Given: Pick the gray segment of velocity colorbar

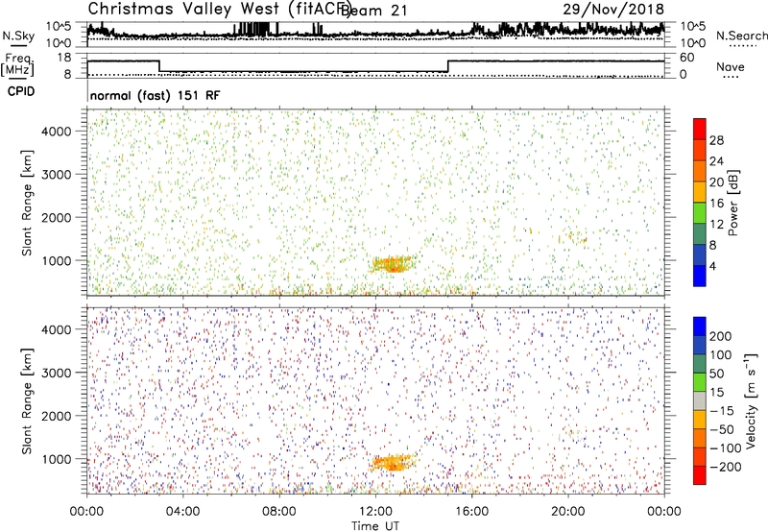Looking at the screenshot, I should click(x=700, y=400).
